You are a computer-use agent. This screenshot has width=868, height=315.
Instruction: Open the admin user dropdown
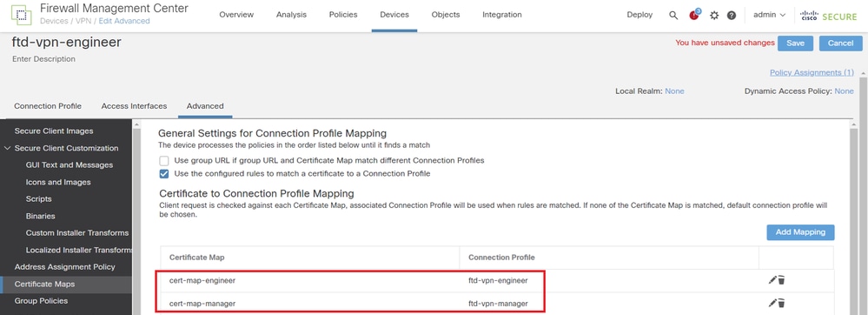(770, 15)
